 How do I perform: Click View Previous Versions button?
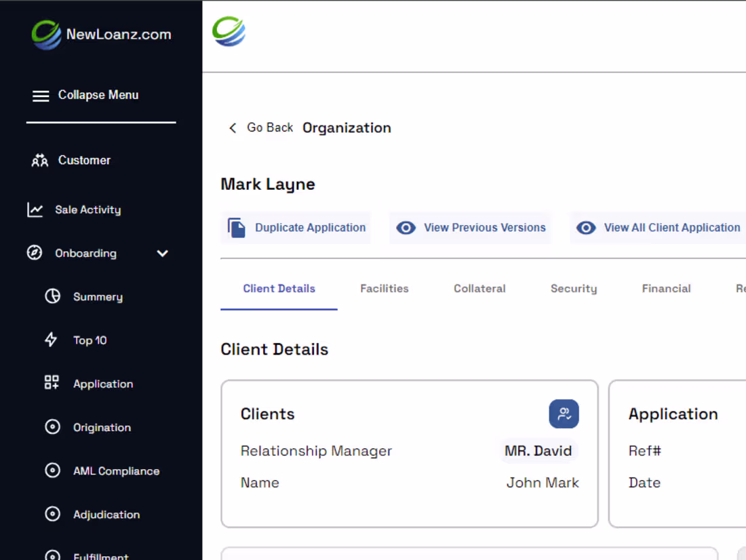click(x=471, y=228)
